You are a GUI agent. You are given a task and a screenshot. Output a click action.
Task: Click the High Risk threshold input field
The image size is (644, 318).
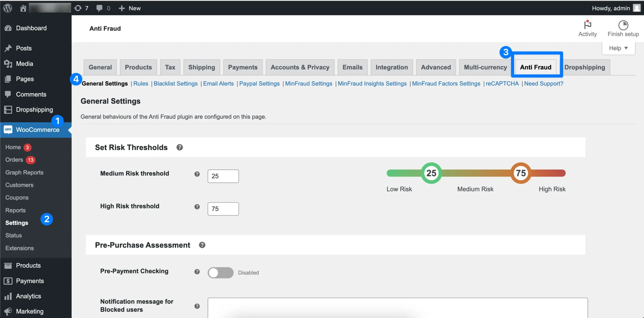tap(223, 209)
